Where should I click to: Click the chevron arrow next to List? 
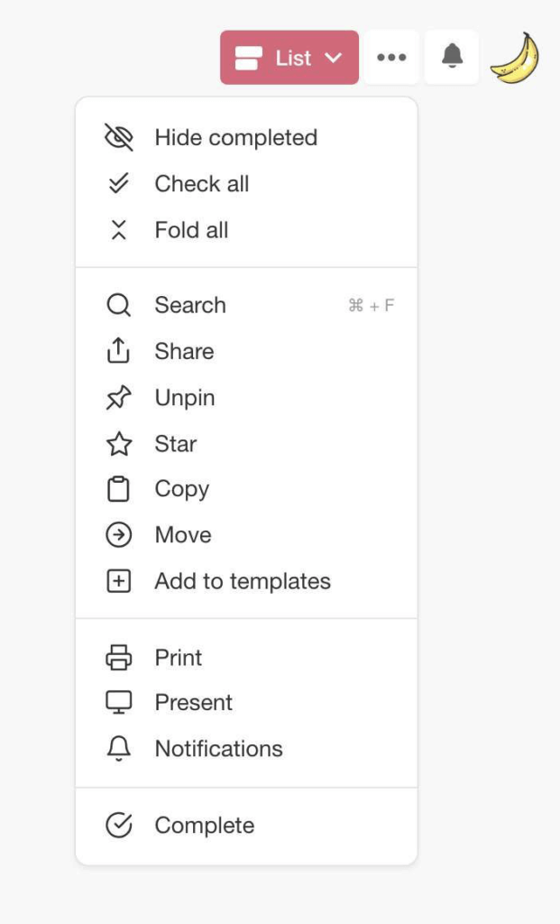point(334,58)
